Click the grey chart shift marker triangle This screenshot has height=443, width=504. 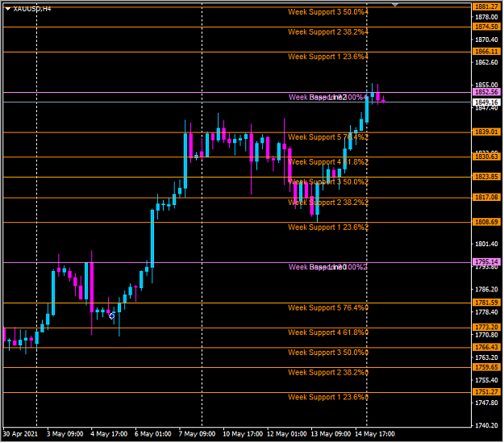click(395, 5)
